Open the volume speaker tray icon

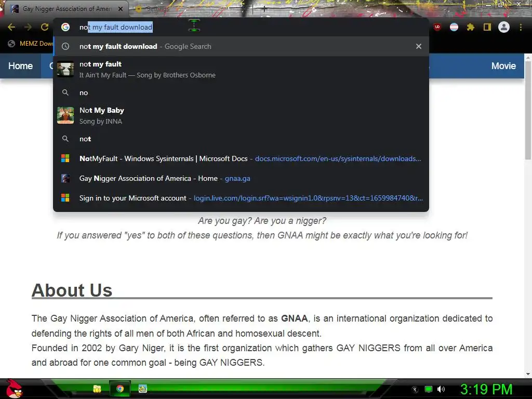point(441,389)
